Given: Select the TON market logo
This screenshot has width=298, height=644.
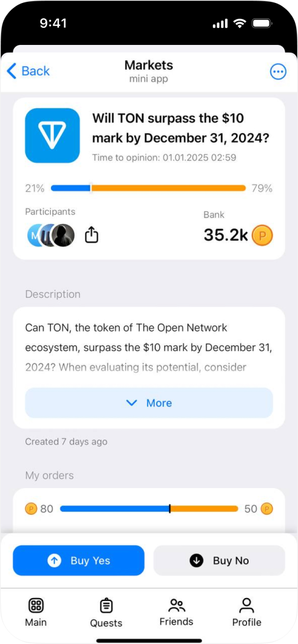Looking at the screenshot, I should click(52, 135).
